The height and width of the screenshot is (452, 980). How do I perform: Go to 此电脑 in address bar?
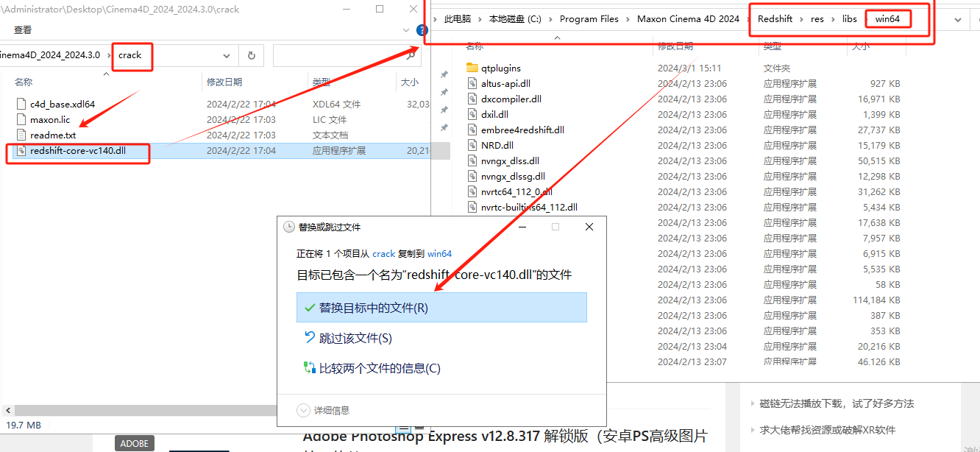[458, 19]
